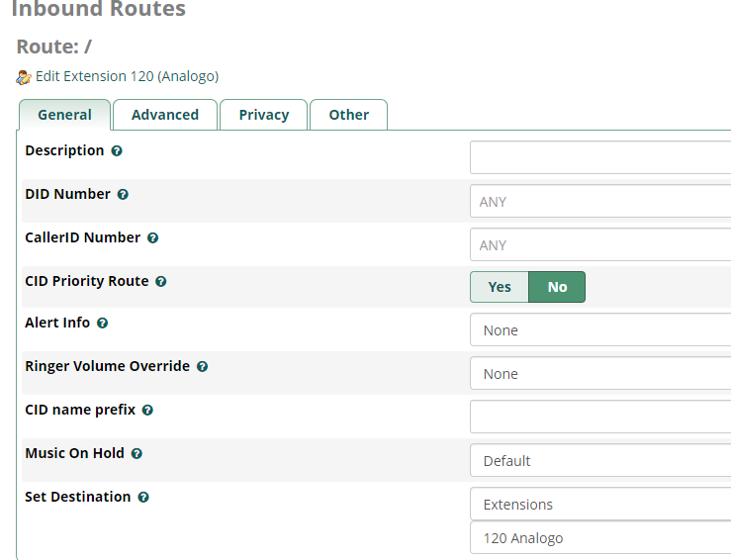Click help icon beside CallerID Number
The image size is (731, 560).
coord(153,238)
